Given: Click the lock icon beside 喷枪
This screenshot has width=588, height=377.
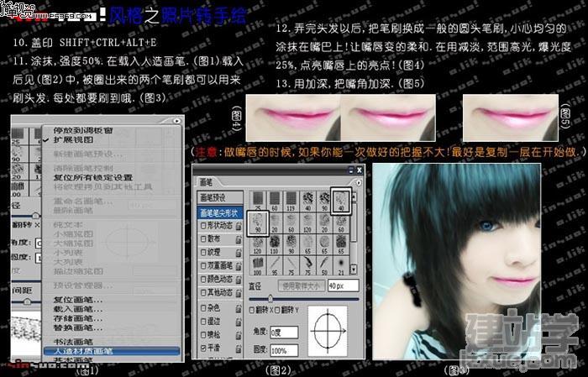Looking at the screenshot, I should click(x=238, y=335).
